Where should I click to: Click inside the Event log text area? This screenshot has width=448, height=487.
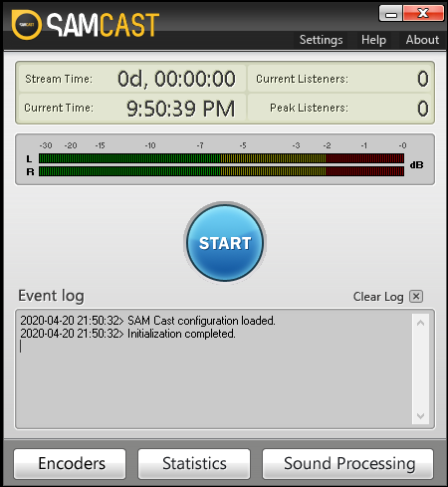pyautogui.click(x=215, y=368)
